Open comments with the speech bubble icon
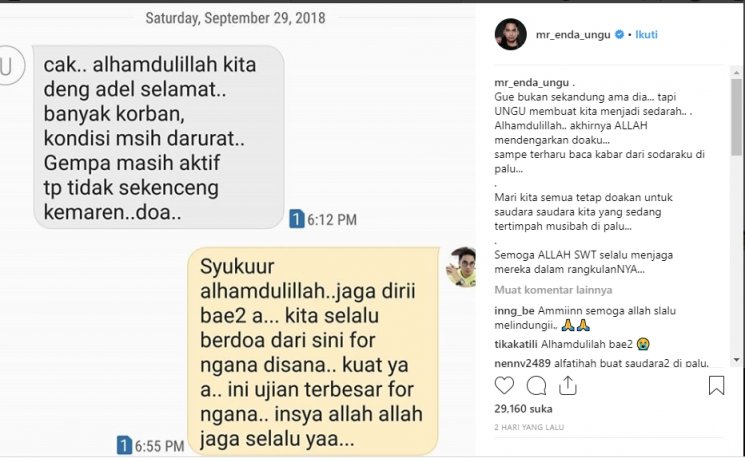 tap(536, 386)
